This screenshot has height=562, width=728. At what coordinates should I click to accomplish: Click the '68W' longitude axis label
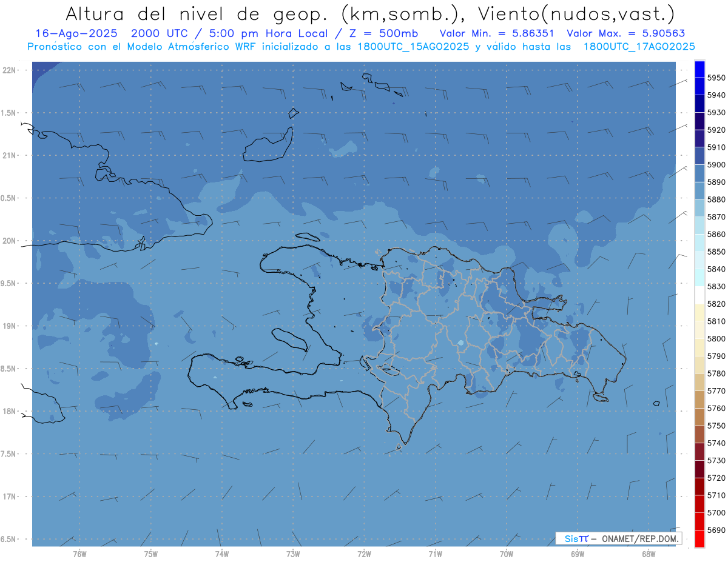[x=649, y=554]
